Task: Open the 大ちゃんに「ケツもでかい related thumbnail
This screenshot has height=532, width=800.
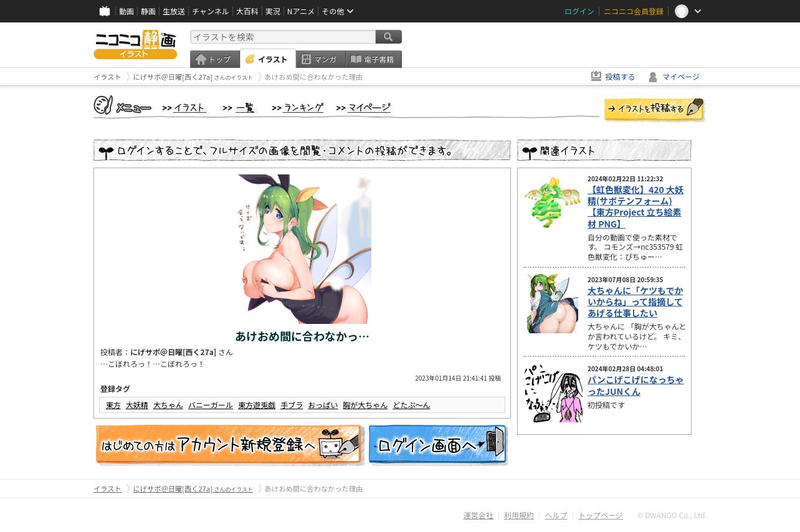Action: [552, 303]
